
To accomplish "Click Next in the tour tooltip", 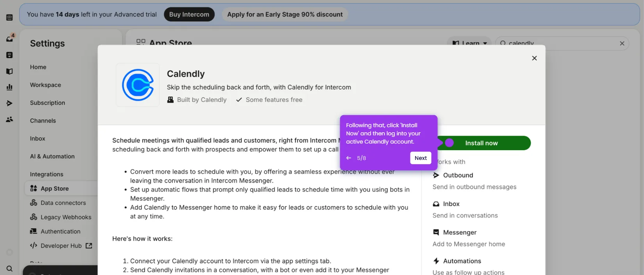I will point(421,158).
